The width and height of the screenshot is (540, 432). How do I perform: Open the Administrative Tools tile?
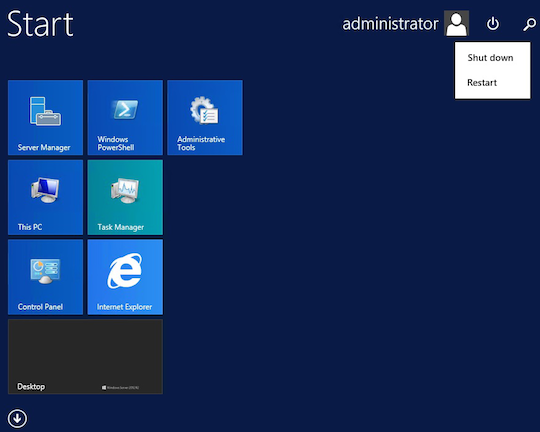click(x=205, y=117)
